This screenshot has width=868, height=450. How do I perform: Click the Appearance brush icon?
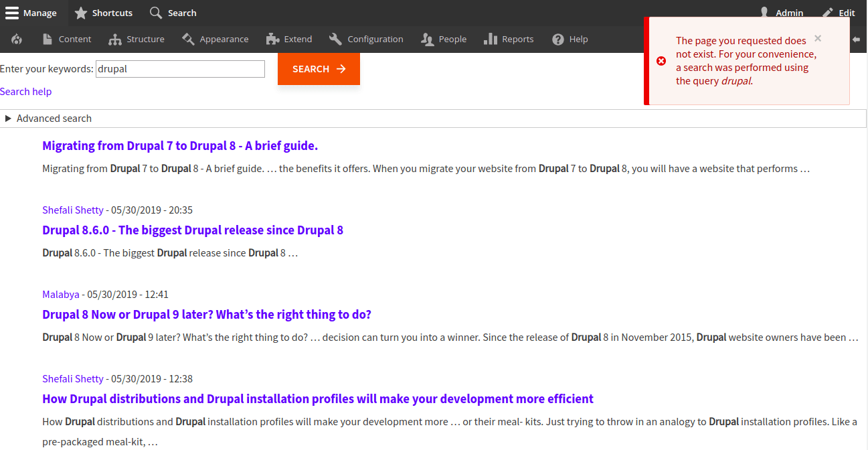tap(188, 40)
